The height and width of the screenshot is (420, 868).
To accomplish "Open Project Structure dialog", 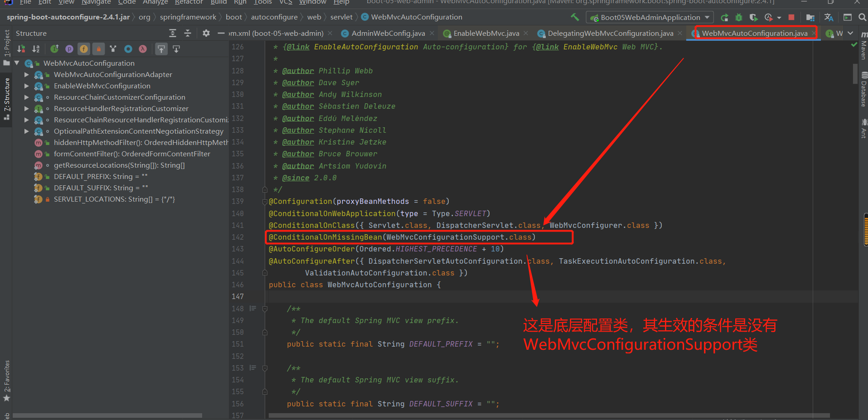I will pyautogui.click(x=810, y=17).
